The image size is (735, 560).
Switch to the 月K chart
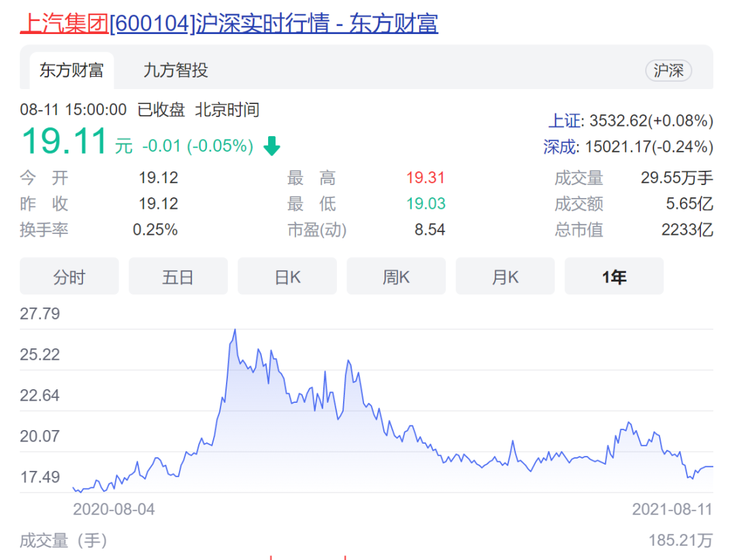505,276
